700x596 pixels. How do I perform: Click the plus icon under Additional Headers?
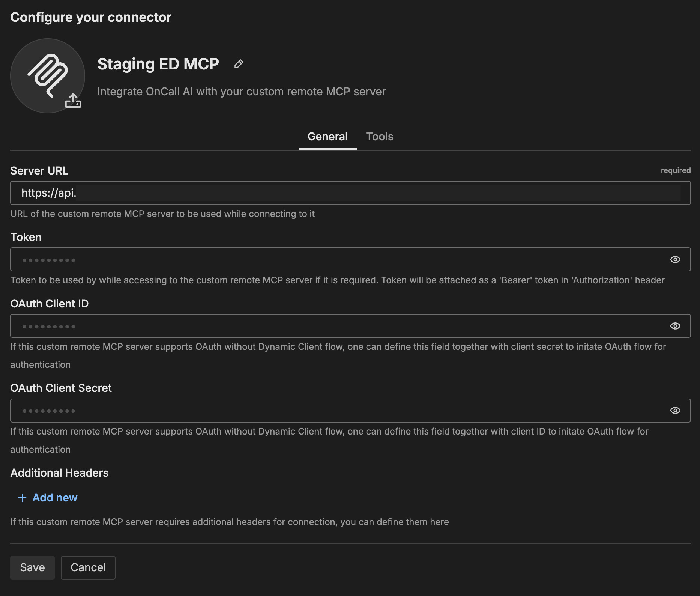pos(22,498)
